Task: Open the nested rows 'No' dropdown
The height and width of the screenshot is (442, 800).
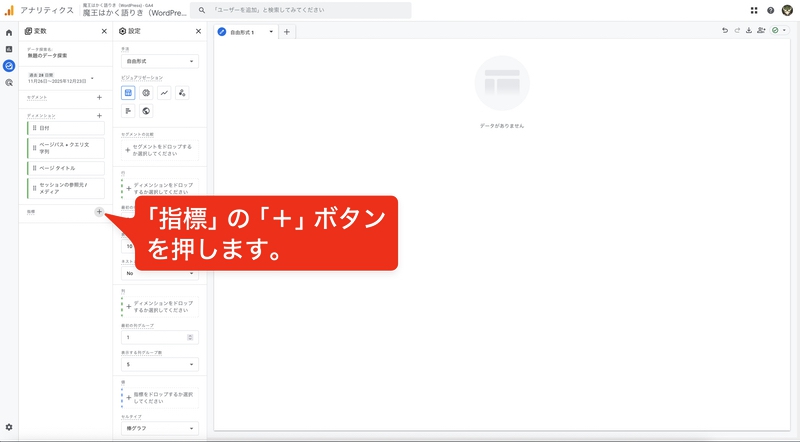Action: pos(160,273)
